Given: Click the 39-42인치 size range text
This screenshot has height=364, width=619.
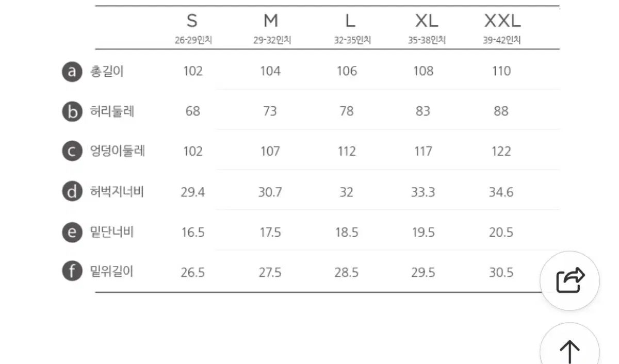Looking at the screenshot, I should pyautogui.click(x=502, y=41).
